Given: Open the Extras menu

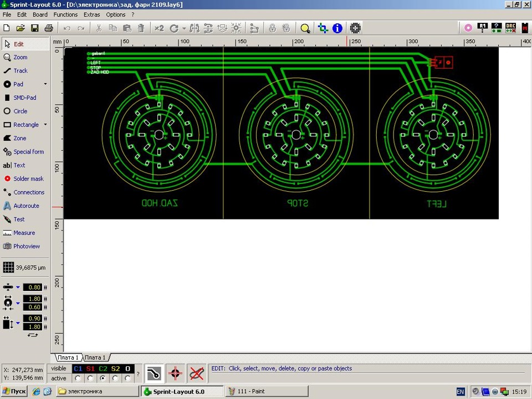Looking at the screenshot, I should pyautogui.click(x=91, y=14).
